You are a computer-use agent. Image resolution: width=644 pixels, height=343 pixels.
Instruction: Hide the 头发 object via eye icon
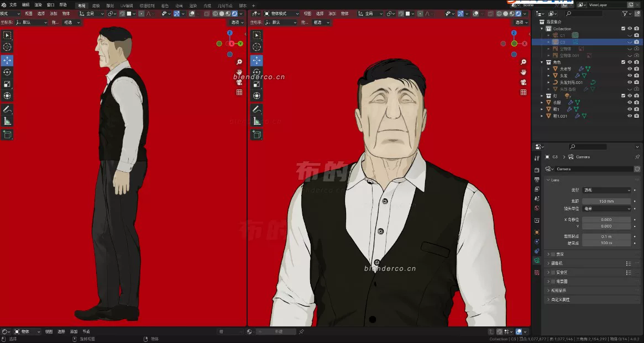pos(630,76)
